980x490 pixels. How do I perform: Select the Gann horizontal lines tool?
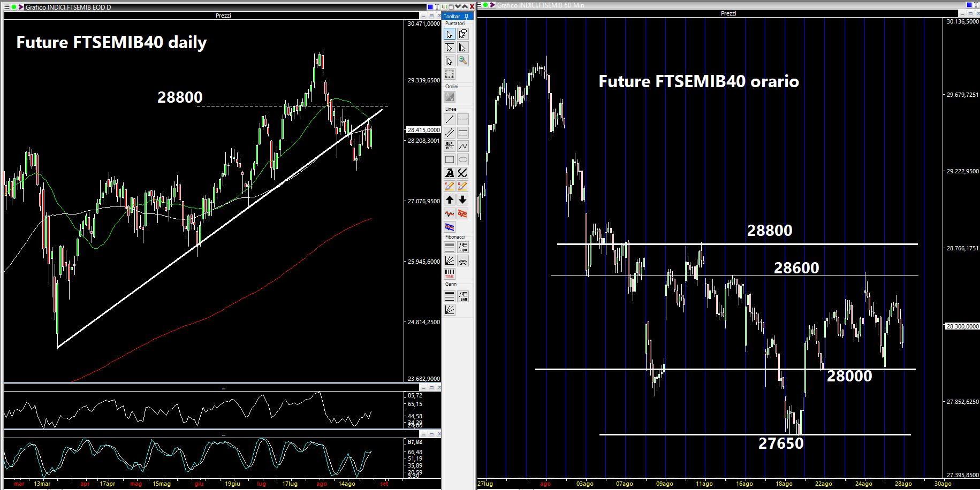coord(450,296)
